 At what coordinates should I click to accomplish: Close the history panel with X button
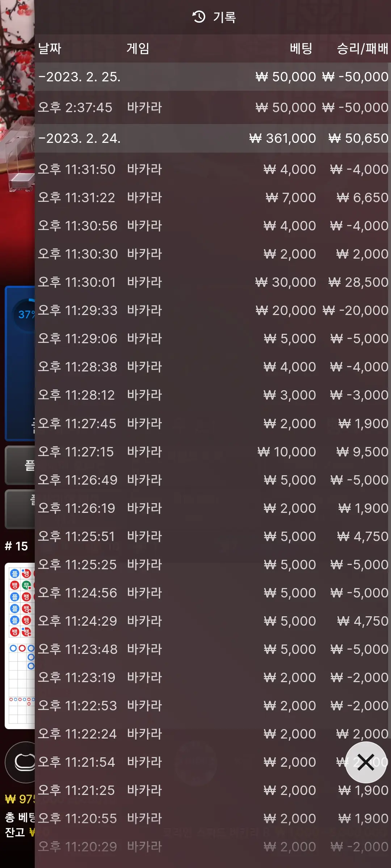tap(366, 762)
